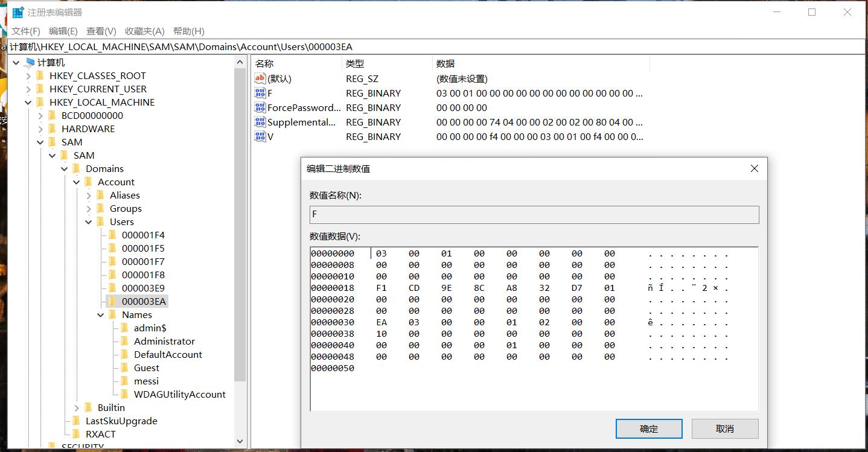This screenshot has width=868, height=452.
Task: Click the WDAGUtilityAccount folder icon
Action: pos(125,394)
